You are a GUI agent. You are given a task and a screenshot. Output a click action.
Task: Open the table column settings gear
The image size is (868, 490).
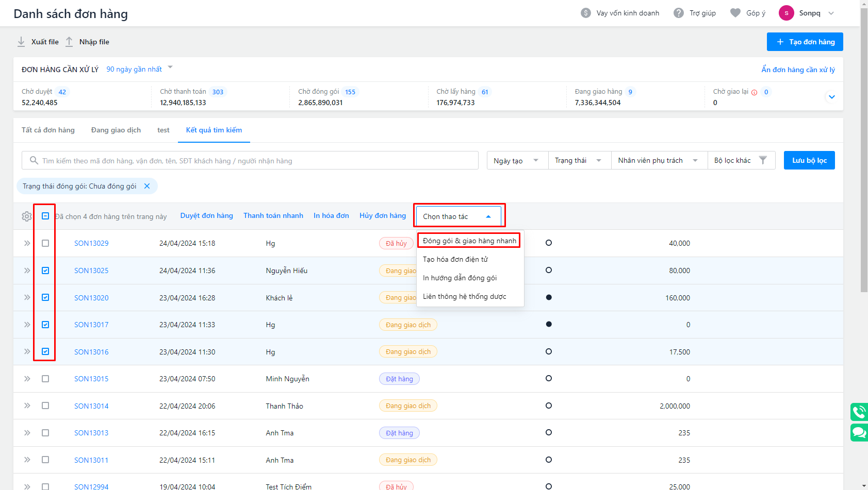tap(27, 216)
